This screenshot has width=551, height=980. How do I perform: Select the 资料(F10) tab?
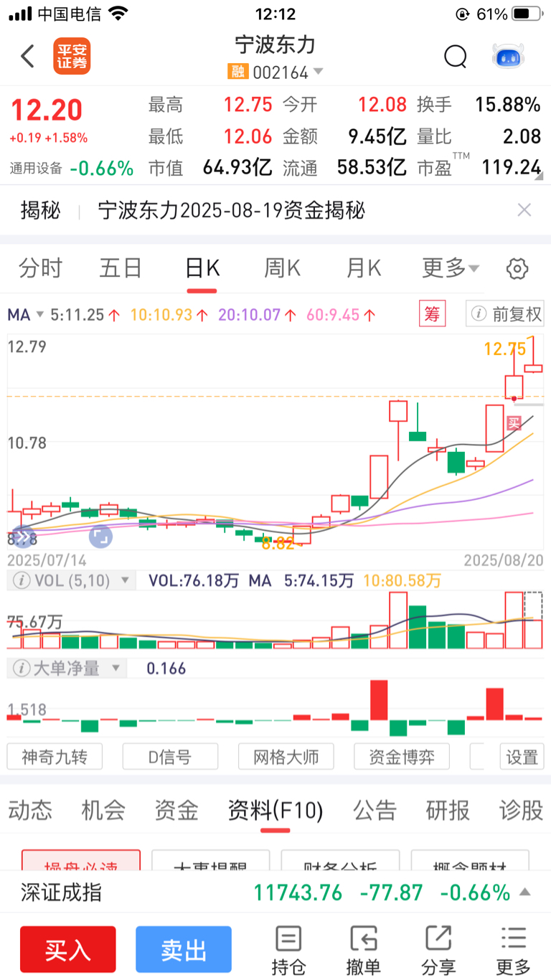point(275,811)
